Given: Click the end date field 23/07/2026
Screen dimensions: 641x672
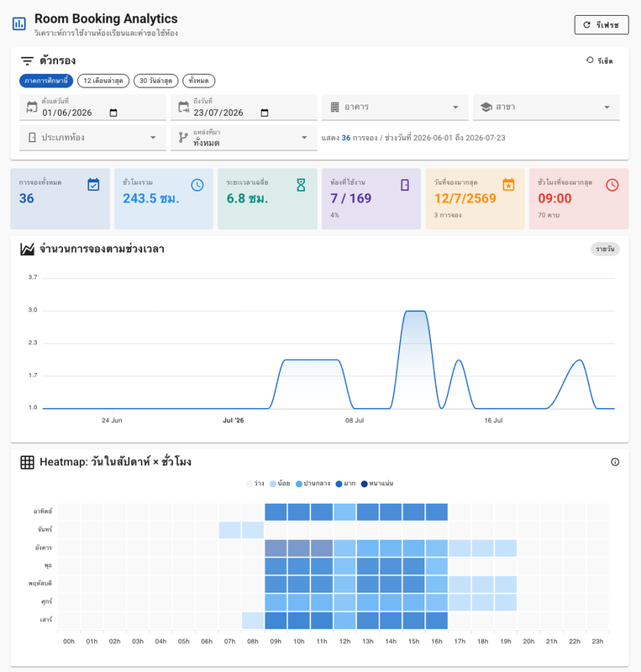Looking at the screenshot, I should (244, 108).
